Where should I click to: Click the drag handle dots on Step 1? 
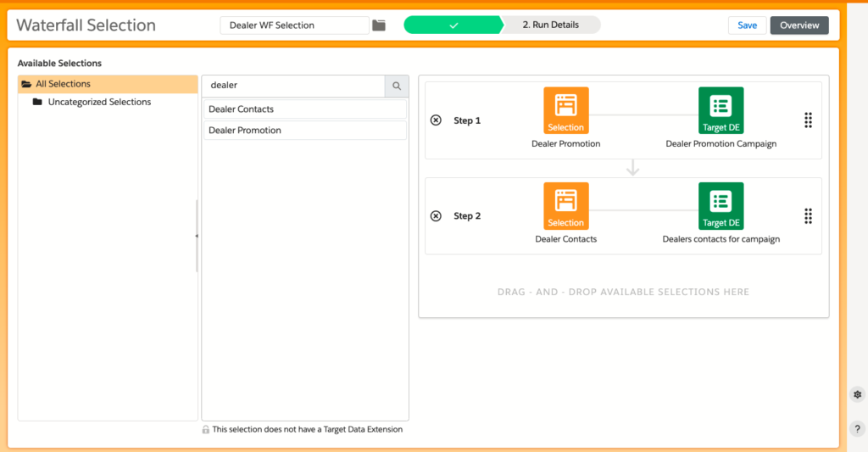pyautogui.click(x=808, y=120)
